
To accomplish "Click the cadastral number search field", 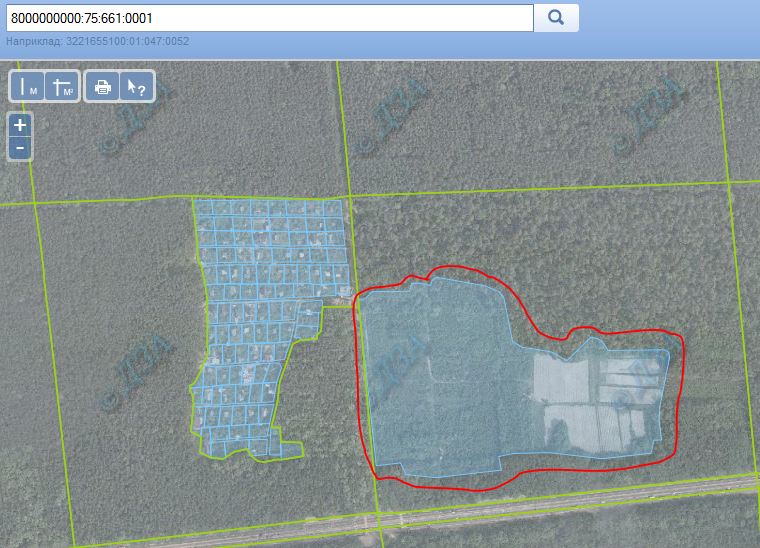I will tap(268, 18).
